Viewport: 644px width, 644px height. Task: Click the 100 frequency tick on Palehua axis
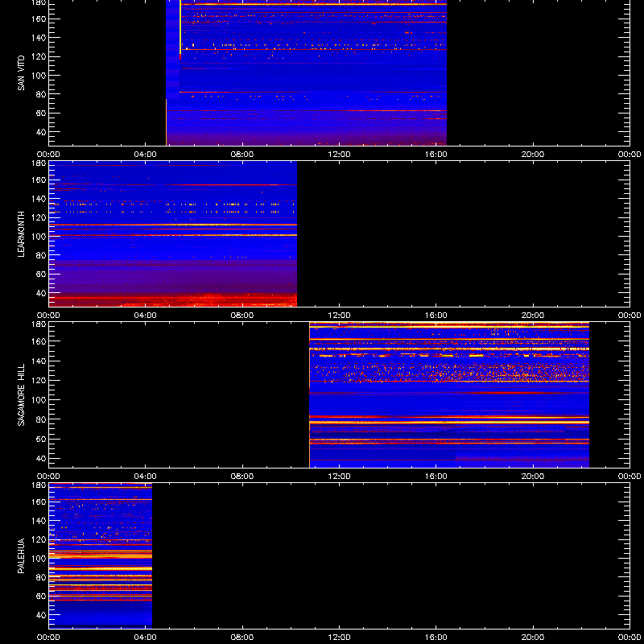[38, 558]
